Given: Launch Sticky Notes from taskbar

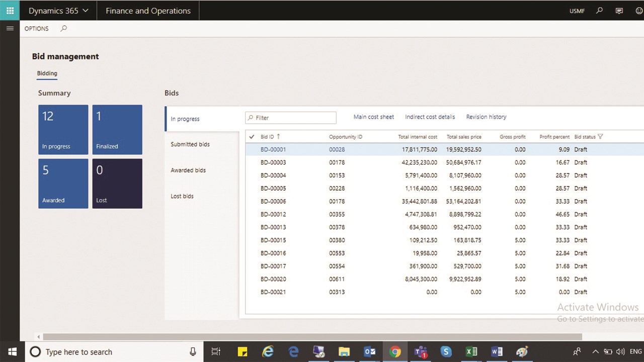Looking at the screenshot, I should 242,352.
